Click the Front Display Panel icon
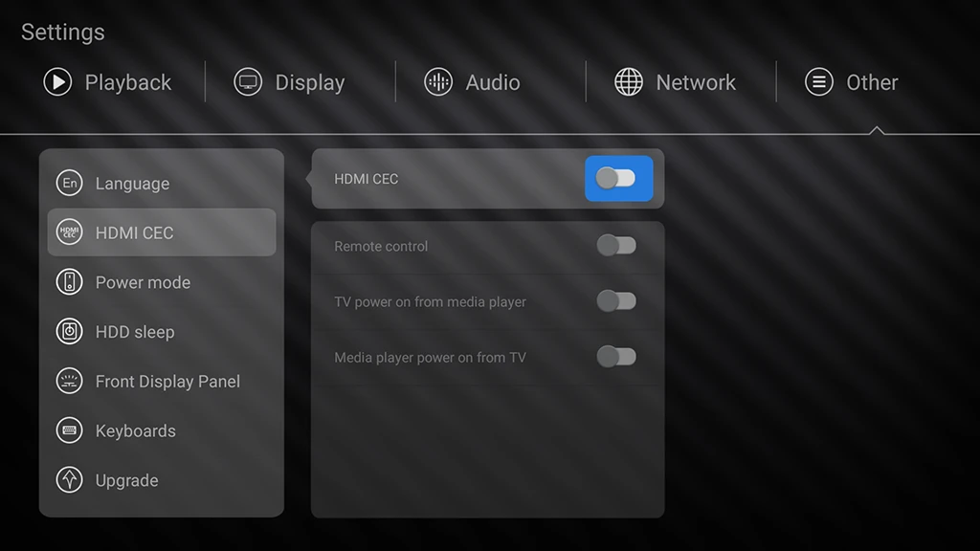Screen dimensions: 980x551 (69, 381)
